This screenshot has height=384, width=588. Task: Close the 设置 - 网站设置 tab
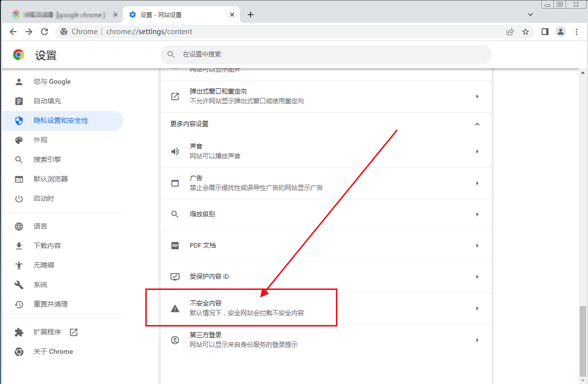[232, 15]
